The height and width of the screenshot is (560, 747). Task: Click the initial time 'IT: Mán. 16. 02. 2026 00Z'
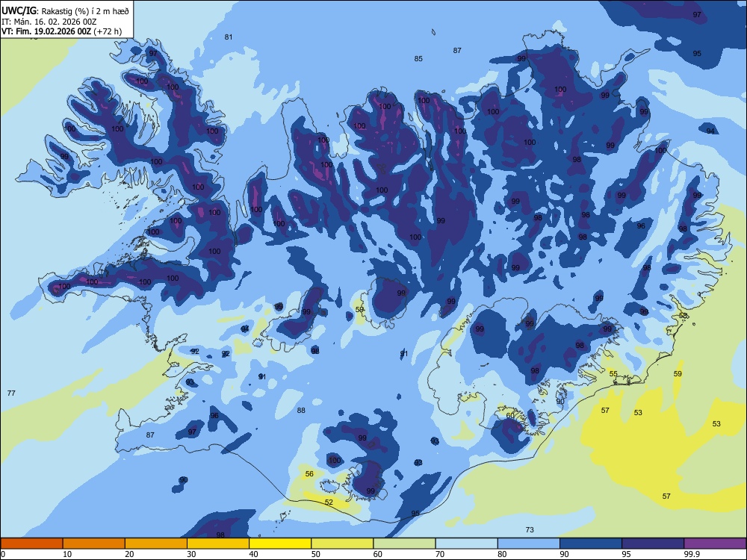coord(49,22)
